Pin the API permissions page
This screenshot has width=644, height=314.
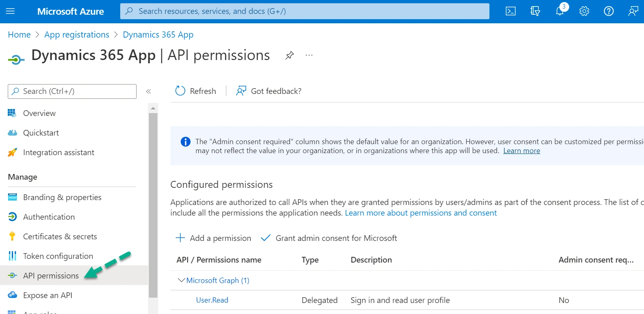pos(289,55)
